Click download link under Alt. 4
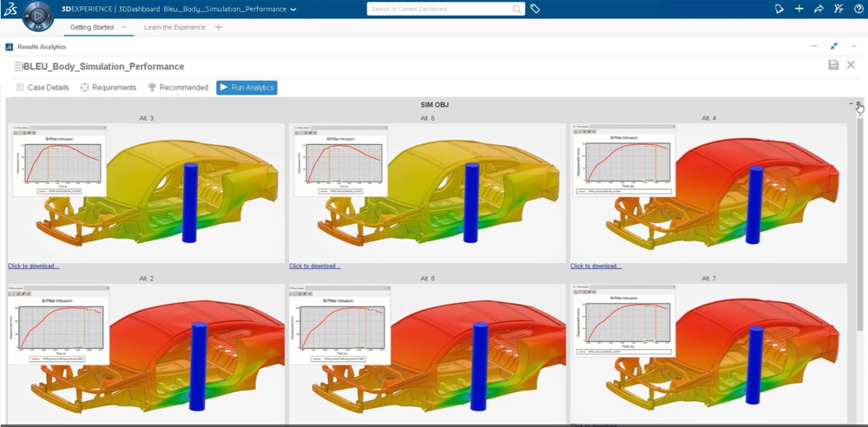 pos(596,266)
